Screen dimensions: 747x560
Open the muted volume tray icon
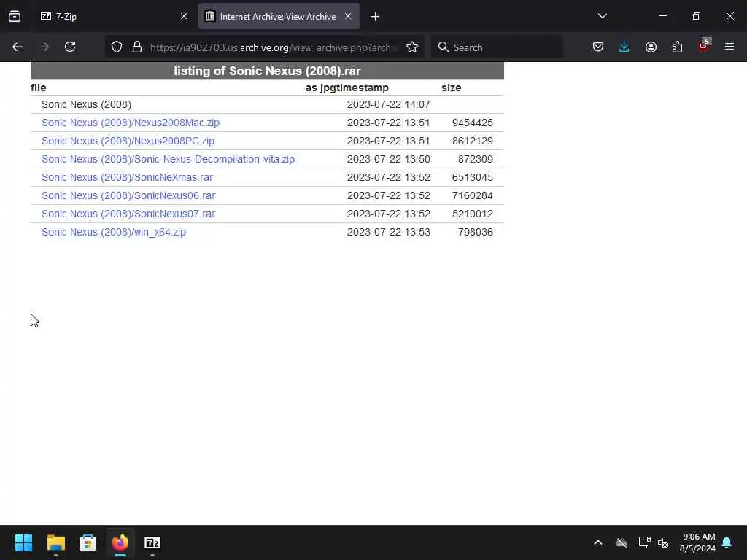663,542
